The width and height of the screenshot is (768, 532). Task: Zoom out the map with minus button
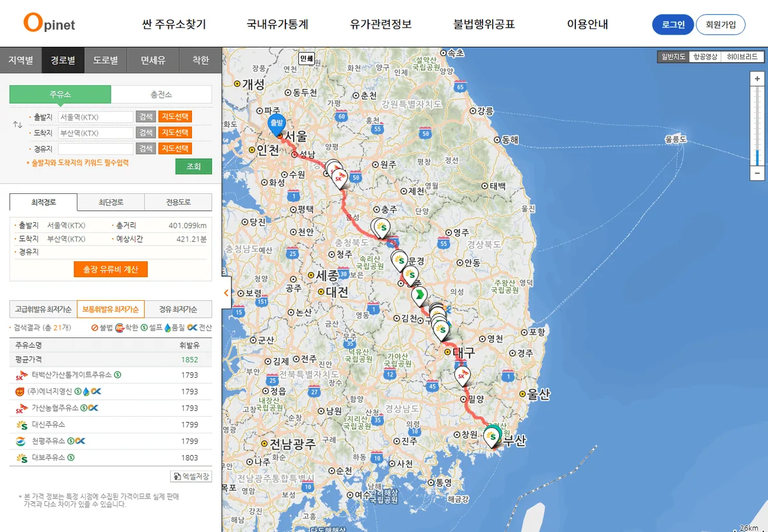point(757,173)
